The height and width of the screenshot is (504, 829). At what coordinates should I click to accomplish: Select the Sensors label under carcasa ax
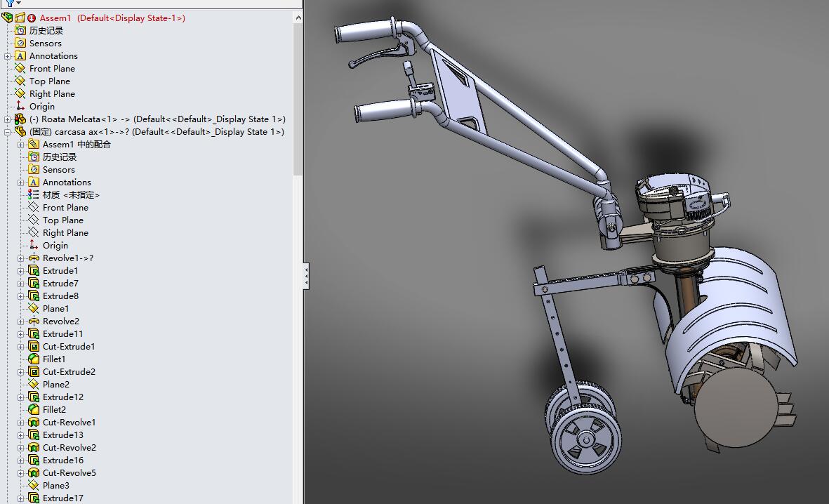point(59,170)
